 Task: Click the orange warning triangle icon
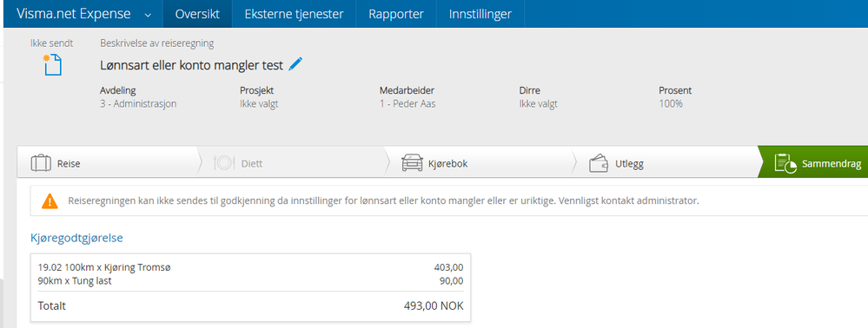(x=50, y=200)
